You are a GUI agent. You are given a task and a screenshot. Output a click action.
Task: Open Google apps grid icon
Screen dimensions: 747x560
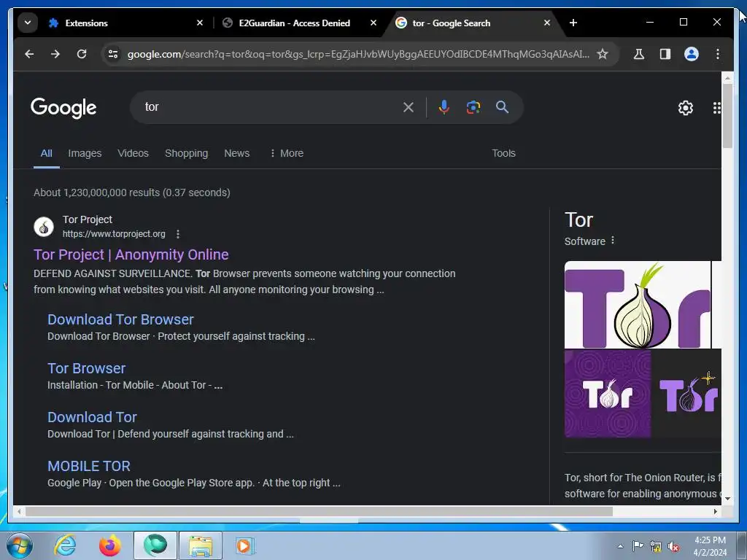click(x=717, y=108)
